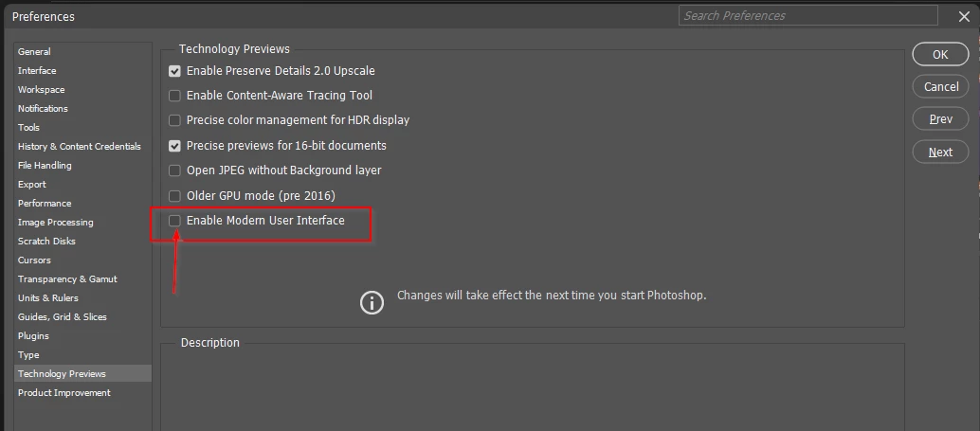Open Performance preferences
This screenshot has width=980, height=431.
pos(82,203)
